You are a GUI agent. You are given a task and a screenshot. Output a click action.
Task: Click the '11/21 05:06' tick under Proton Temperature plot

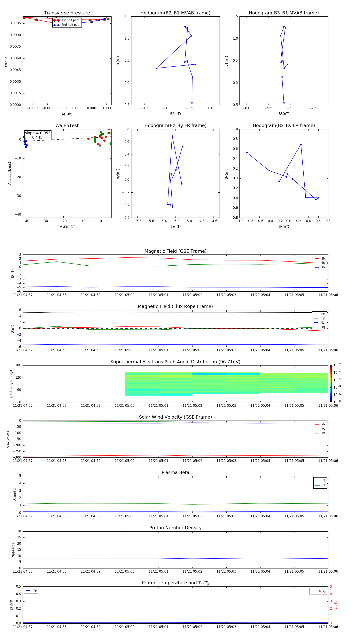click(x=328, y=627)
